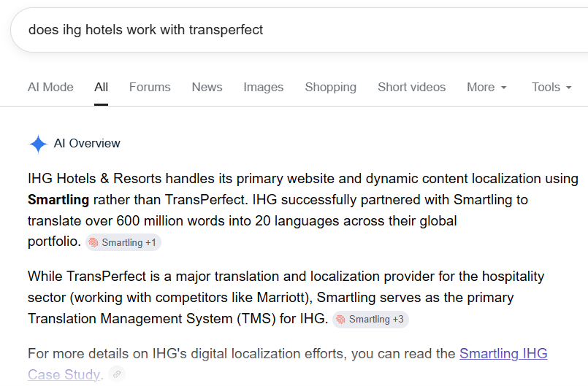This screenshot has width=588, height=386.
Task: Click the Smartling logo in +3 citation chip
Action: [x=340, y=320]
